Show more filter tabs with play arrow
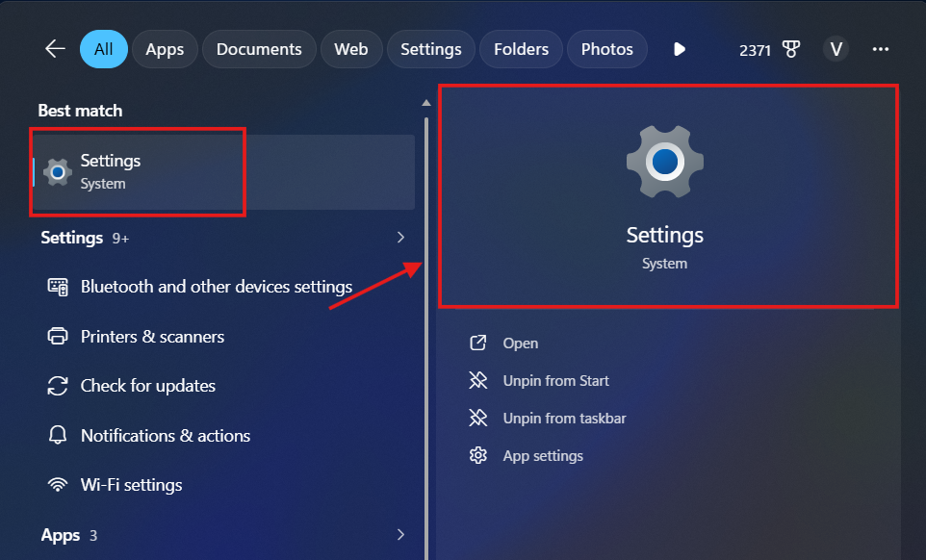Screen dimensions: 926x560 tap(680, 49)
